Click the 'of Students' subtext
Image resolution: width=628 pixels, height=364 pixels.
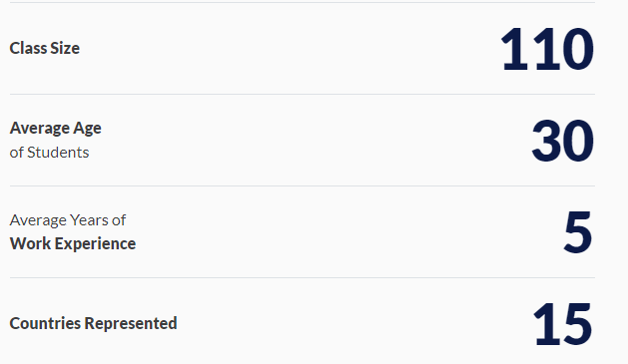click(49, 153)
